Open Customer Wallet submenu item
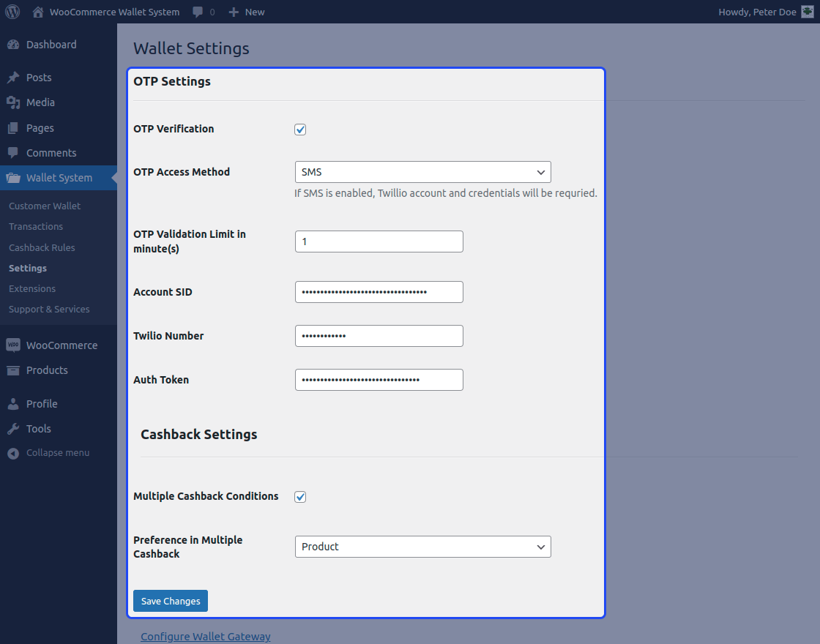The height and width of the screenshot is (644, 820). [x=45, y=206]
